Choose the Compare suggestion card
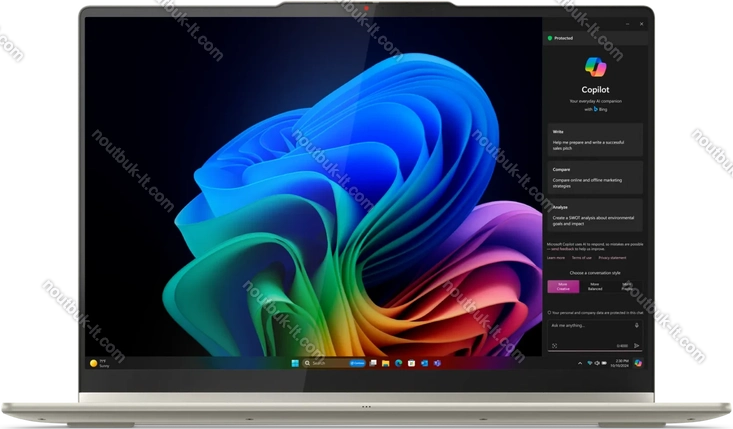 595,176
